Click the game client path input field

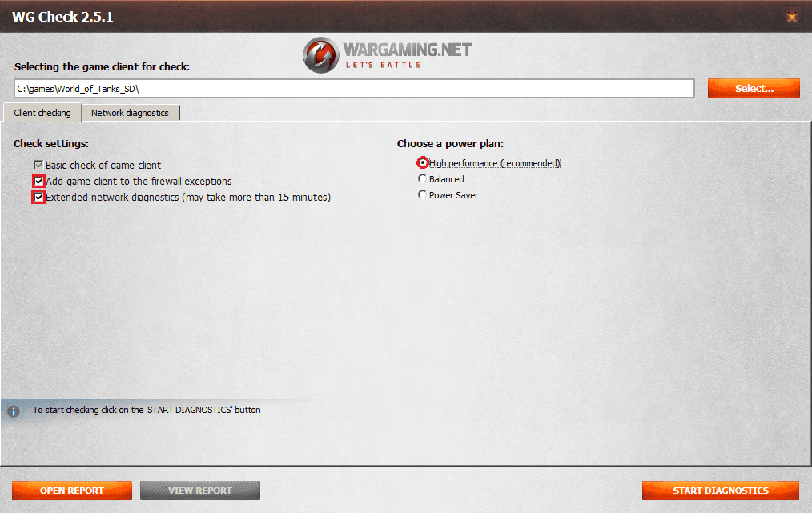pos(354,89)
